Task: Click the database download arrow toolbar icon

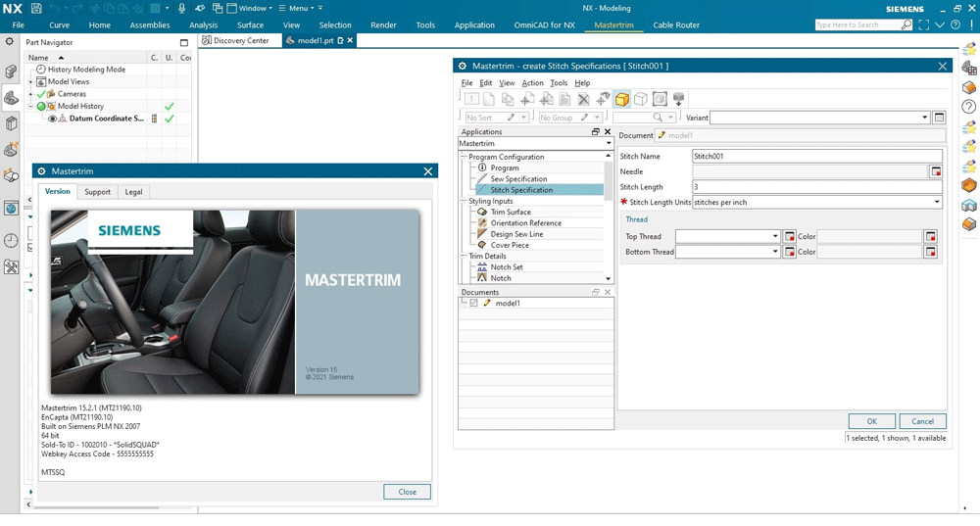Action: 678,99
